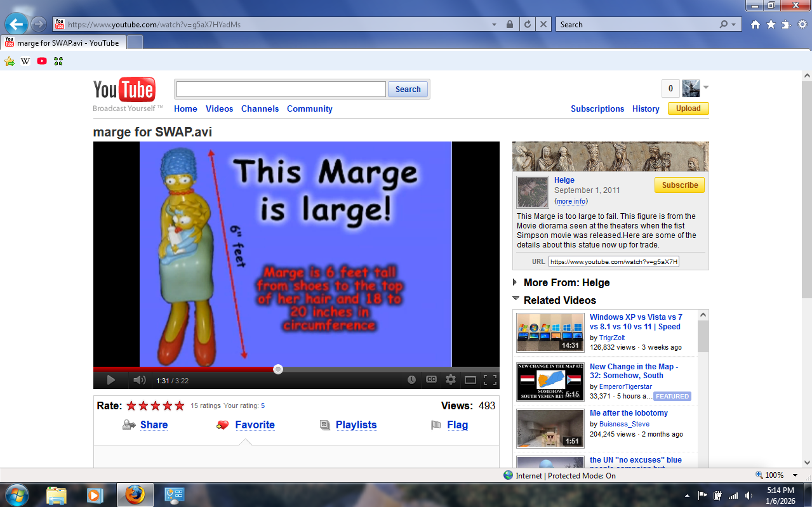Click the browser Forward arrow
Viewport: 812px width, 507px height.
(38, 24)
